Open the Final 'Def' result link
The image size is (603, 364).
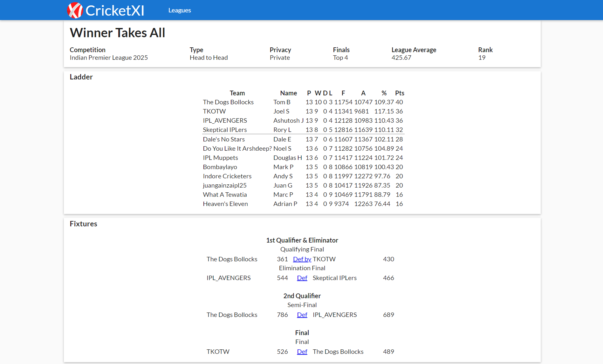tap(302, 352)
